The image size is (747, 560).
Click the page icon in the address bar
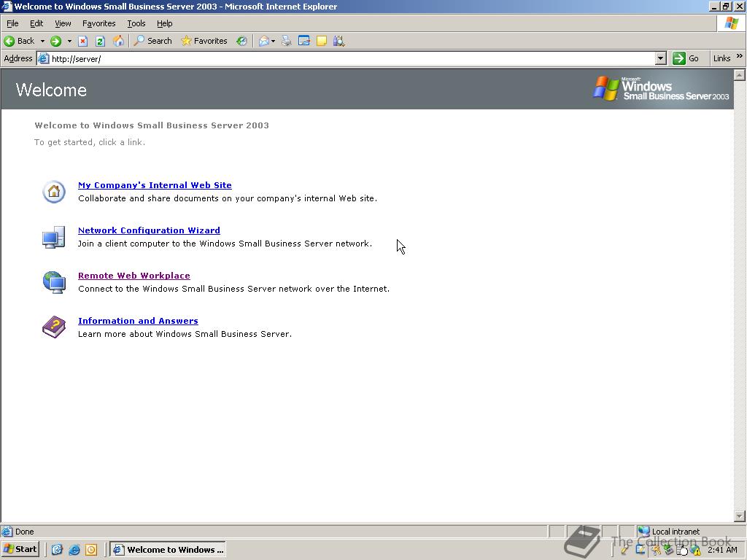tap(43, 58)
